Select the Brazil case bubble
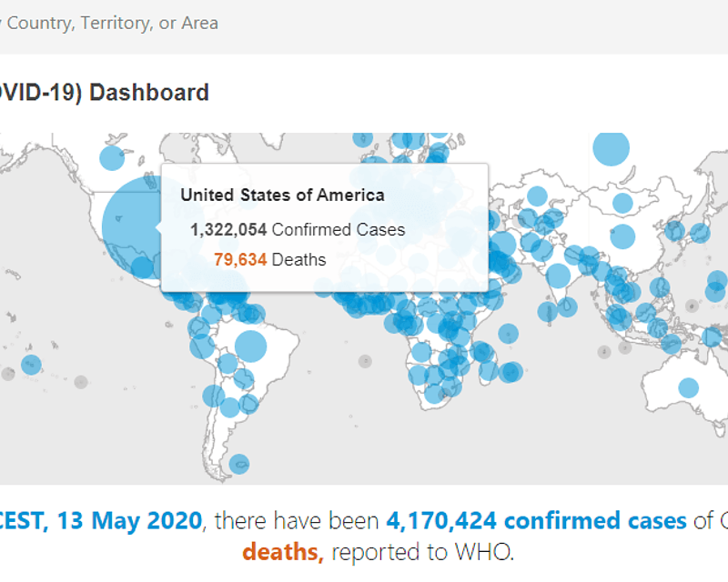Screen dimensions: 728x582 pos(251,346)
